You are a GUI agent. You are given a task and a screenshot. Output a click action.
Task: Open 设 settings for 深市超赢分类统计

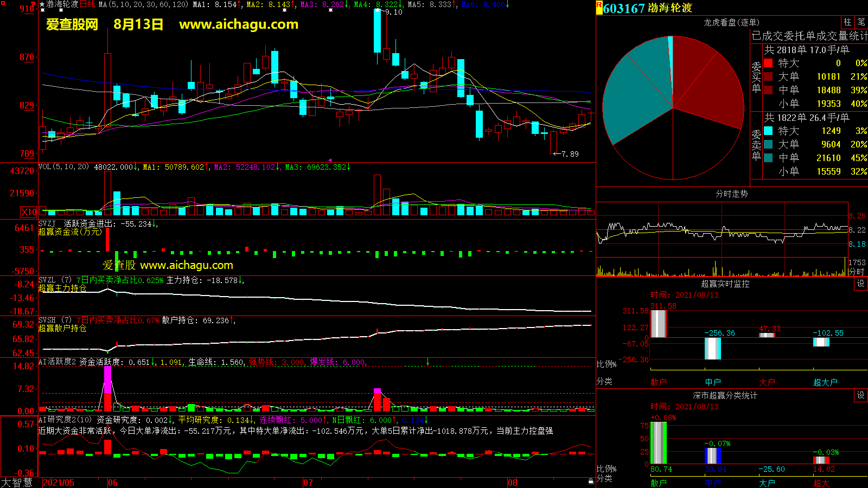click(x=861, y=395)
